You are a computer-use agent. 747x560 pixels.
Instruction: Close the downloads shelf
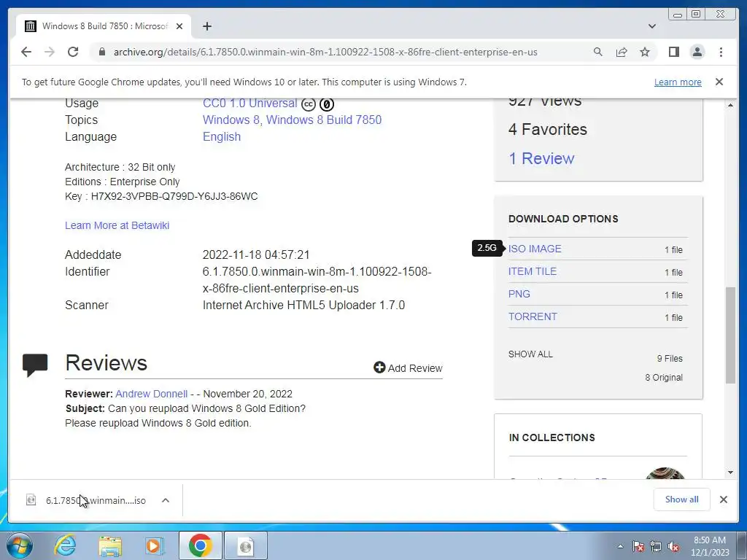click(723, 499)
